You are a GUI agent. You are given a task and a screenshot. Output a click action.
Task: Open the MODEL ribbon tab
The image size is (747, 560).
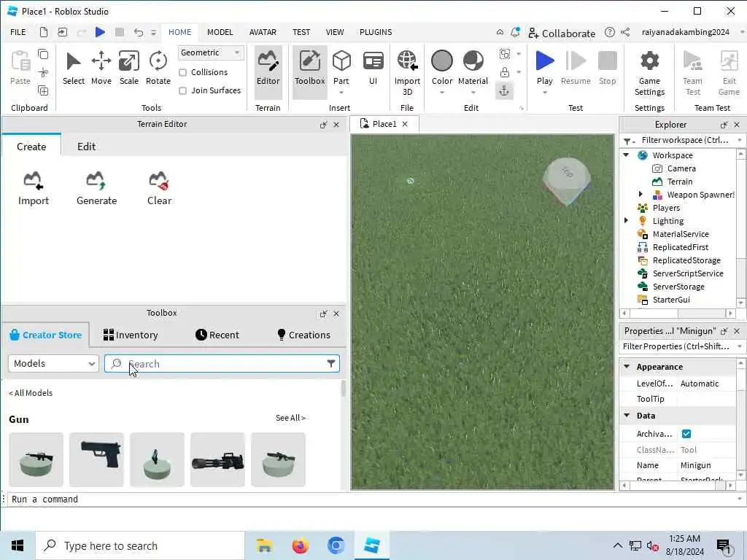[220, 32]
